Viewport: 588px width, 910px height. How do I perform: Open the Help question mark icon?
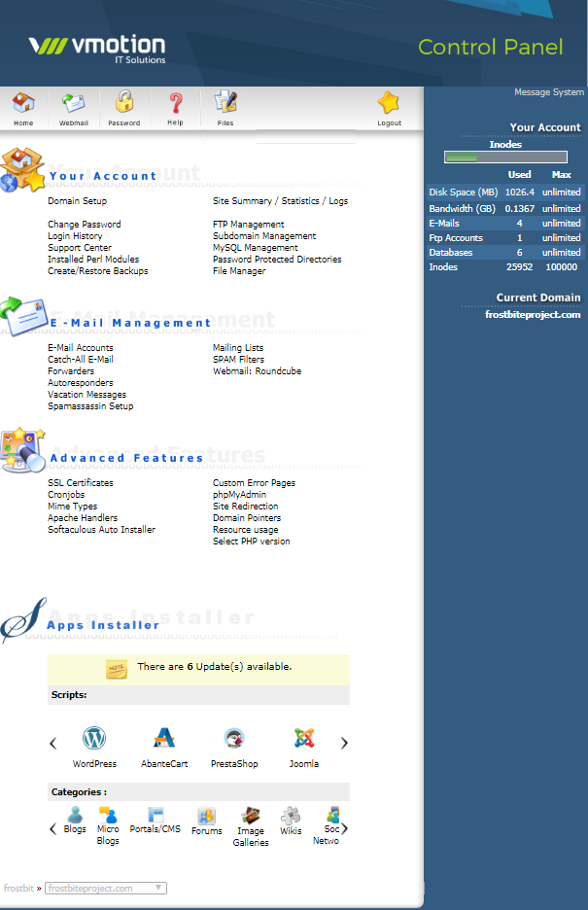(x=176, y=103)
